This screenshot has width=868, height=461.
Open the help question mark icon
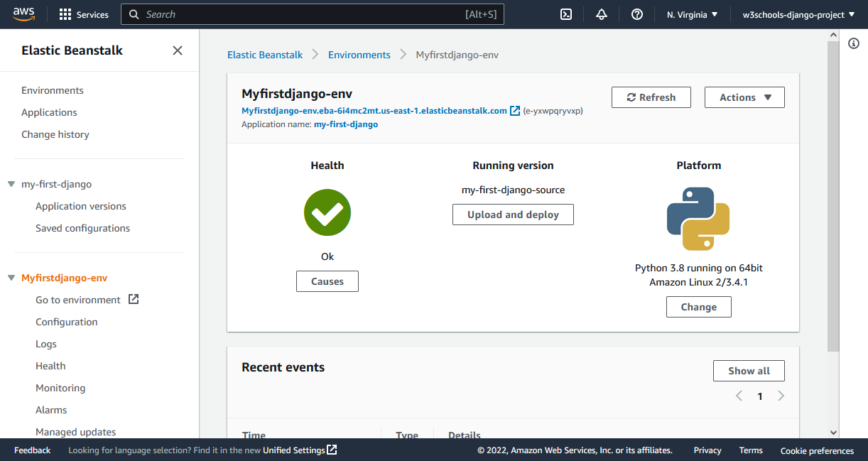pos(637,14)
